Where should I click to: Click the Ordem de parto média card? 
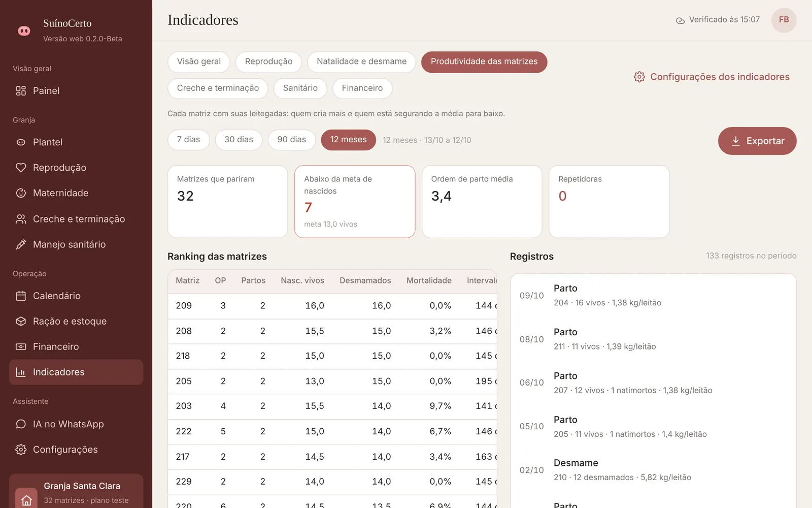click(x=482, y=202)
